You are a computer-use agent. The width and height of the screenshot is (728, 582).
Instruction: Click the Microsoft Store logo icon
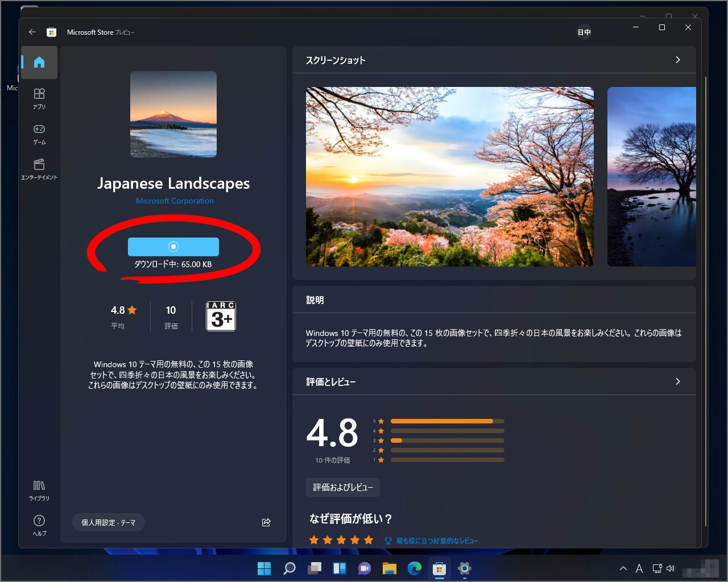click(52, 32)
